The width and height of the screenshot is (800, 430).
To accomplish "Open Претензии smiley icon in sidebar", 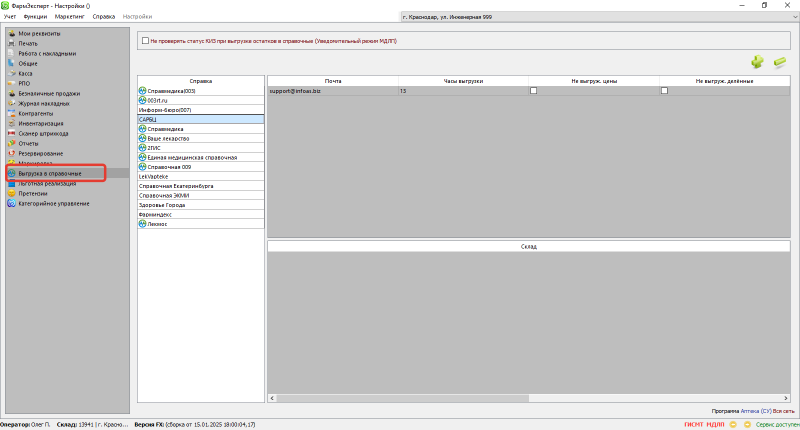I will (12, 193).
